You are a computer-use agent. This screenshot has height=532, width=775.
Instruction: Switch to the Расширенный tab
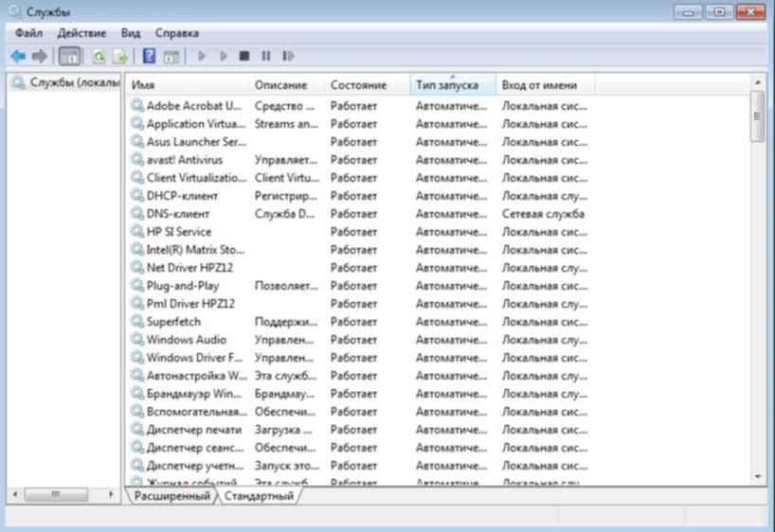tap(171, 495)
